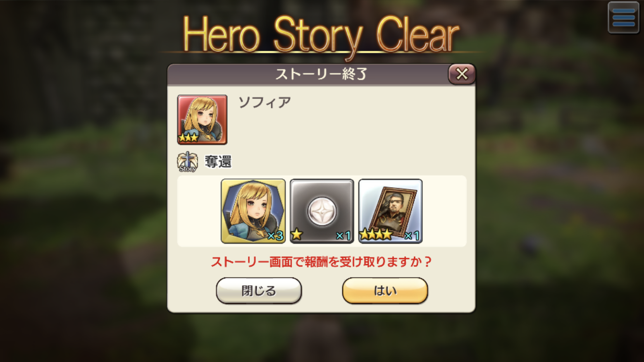Tap the ×3 quantity on the Sophia shard

(275, 236)
